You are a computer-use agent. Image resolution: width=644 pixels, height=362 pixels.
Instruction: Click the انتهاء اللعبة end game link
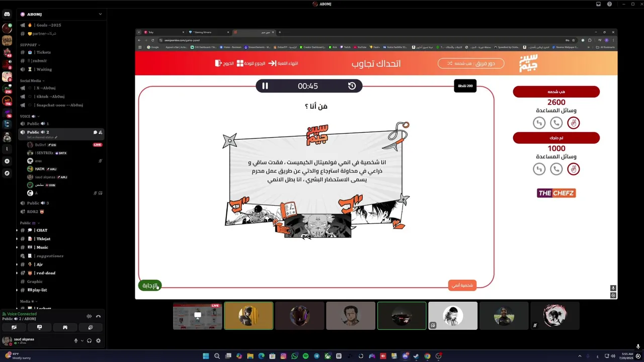coord(283,63)
